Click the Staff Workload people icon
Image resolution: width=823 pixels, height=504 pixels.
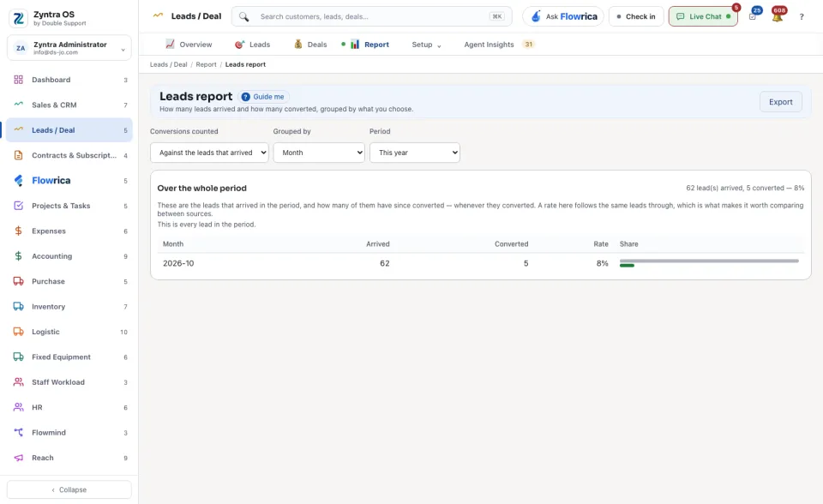[x=18, y=382]
